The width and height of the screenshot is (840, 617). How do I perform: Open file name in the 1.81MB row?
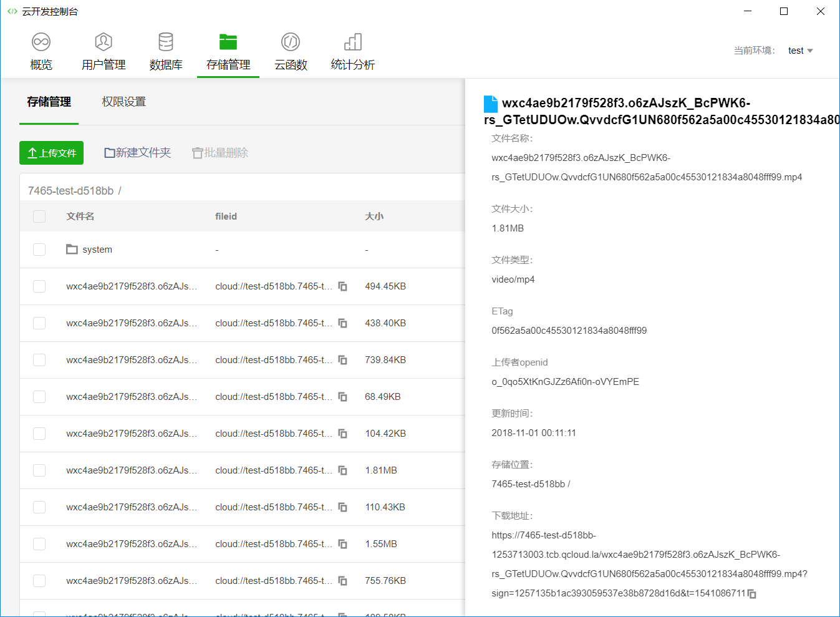click(132, 470)
